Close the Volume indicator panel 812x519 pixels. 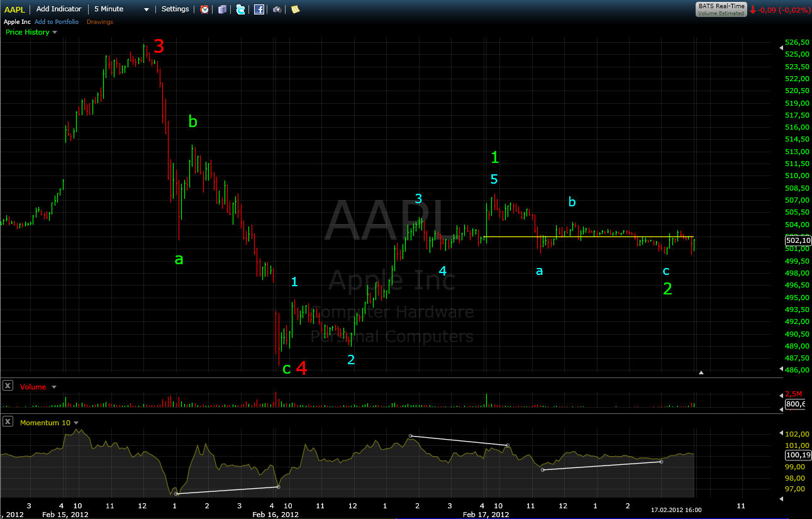(8, 386)
